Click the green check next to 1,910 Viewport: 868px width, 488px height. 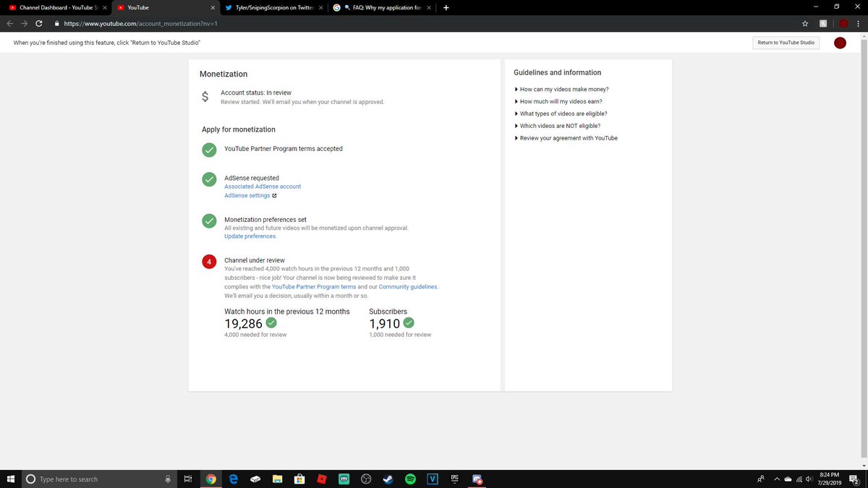408,322
